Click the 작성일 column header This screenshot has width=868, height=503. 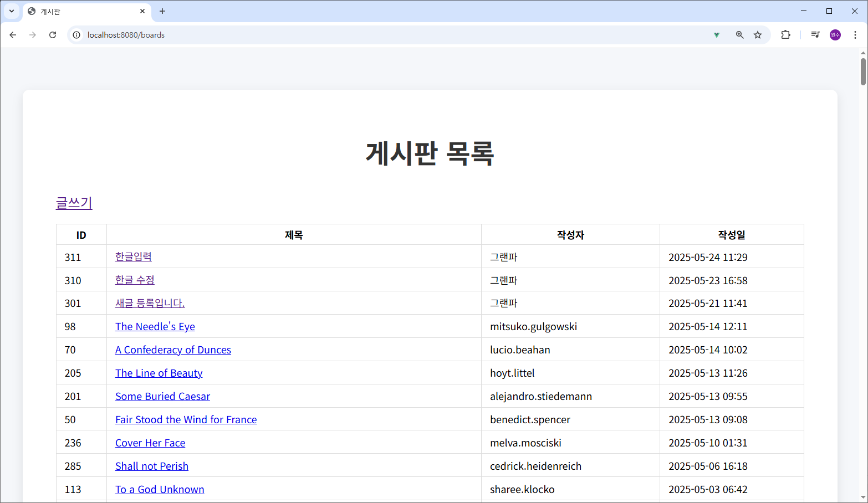pos(732,235)
